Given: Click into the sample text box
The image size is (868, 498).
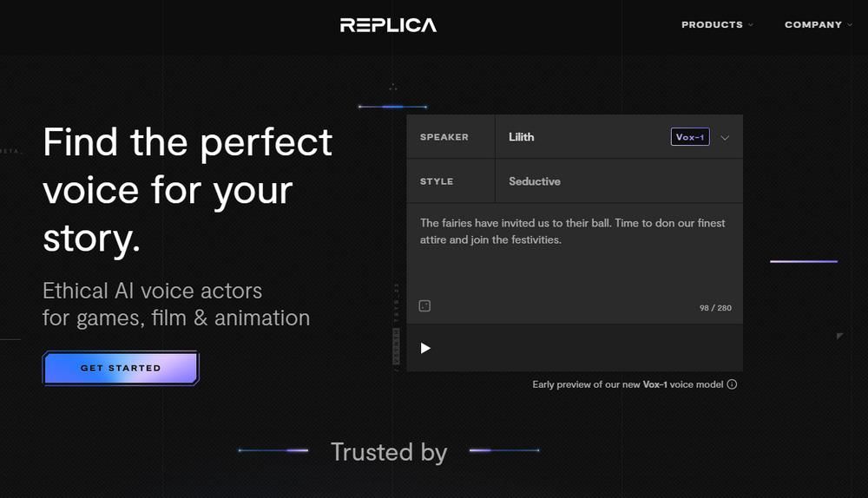Looking at the screenshot, I should (x=575, y=264).
